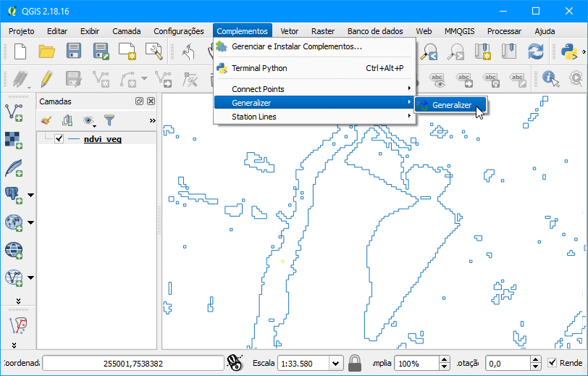Open layer styling brush icon in Camadas panel
588x376 pixels.
46,120
